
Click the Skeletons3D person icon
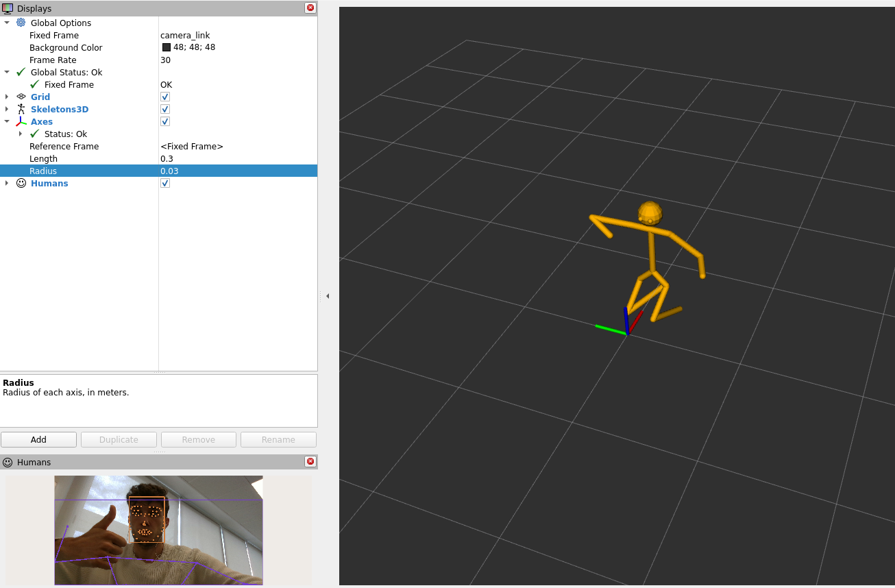pyautogui.click(x=21, y=109)
